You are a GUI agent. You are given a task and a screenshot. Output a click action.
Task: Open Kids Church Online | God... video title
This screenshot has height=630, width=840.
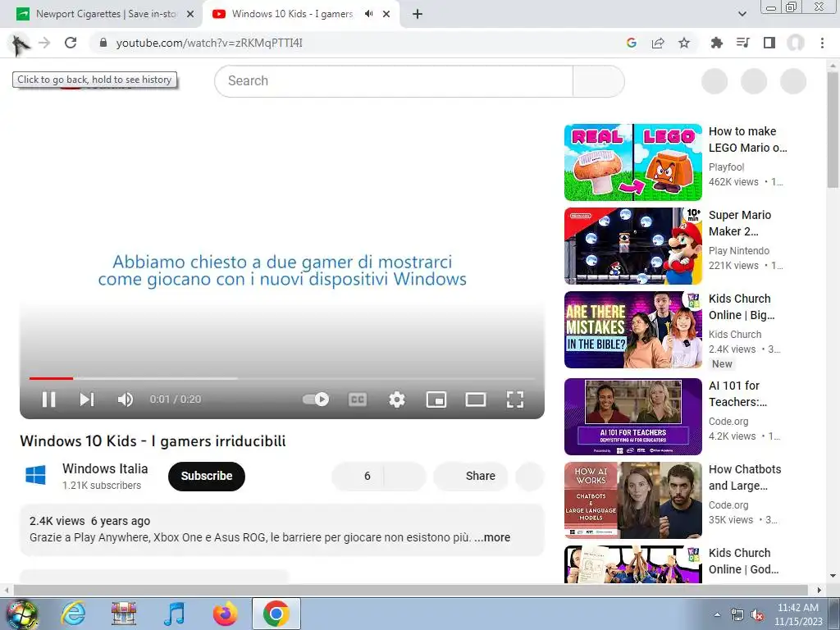[x=743, y=561]
